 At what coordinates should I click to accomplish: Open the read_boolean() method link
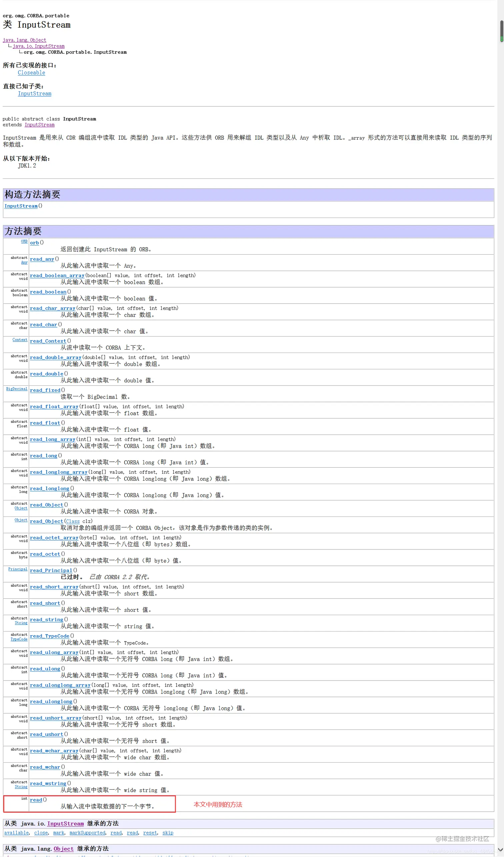[48, 292]
